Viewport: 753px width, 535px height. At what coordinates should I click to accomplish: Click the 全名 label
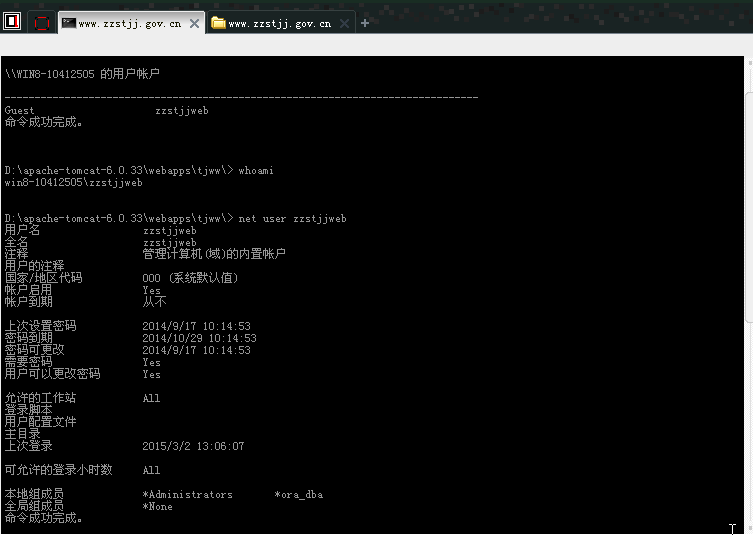16,242
